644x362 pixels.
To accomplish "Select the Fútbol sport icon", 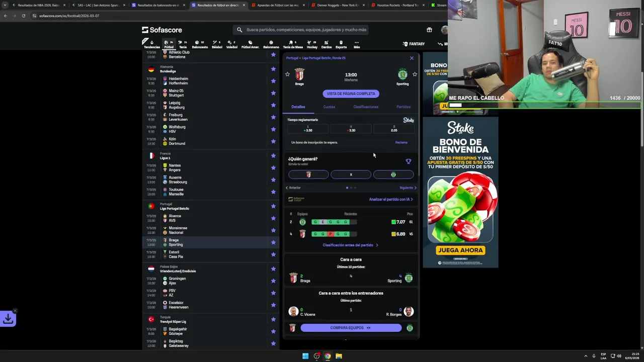I will pyautogui.click(x=169, y=44).
